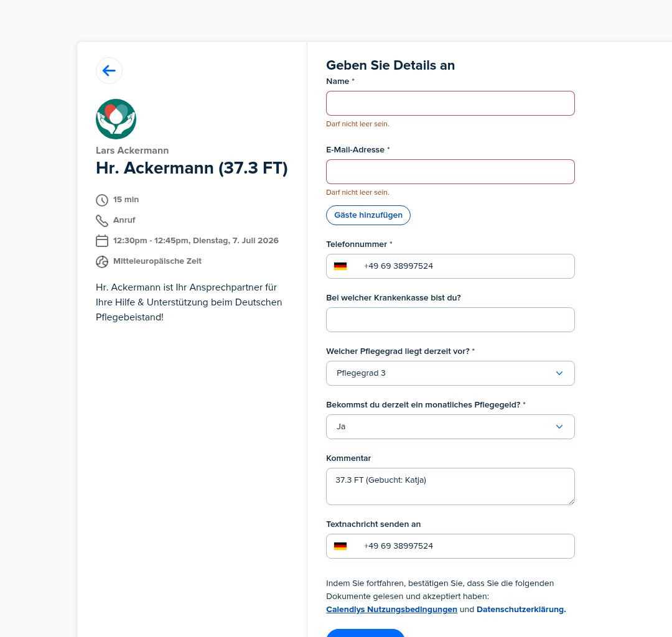Click the clock icon beside 15 min
672x637 pixels.
(102, 200)
